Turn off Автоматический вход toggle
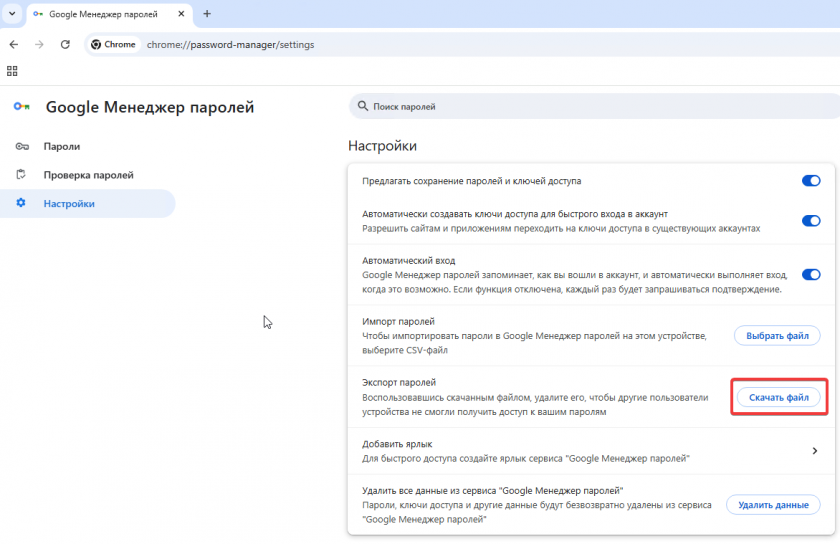The height and width of the screenshot is (544, 840). [x=810, y=274]
